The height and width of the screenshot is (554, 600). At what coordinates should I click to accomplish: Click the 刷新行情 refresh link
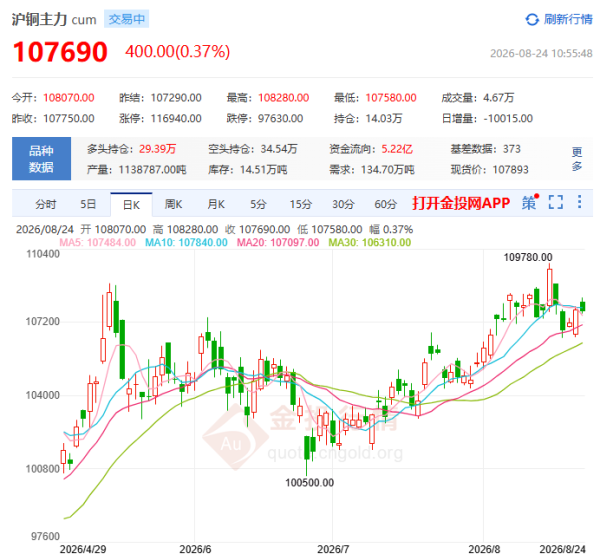point(568,19)
